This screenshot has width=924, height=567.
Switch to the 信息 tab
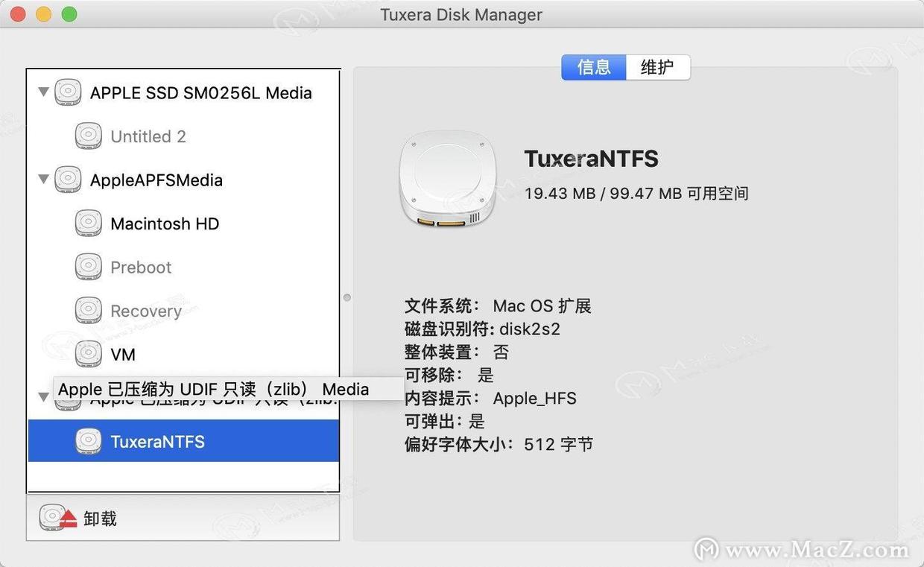pos(594,67)
